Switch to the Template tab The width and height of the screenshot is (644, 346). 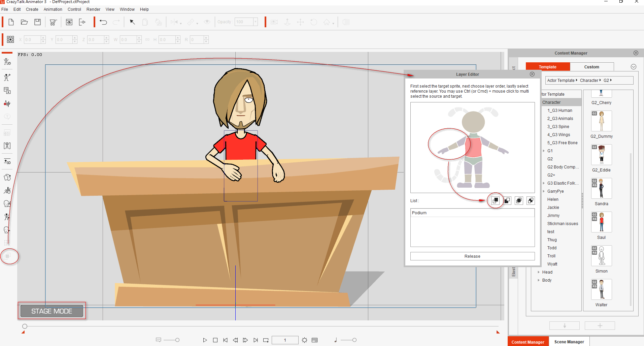[548, 67]
